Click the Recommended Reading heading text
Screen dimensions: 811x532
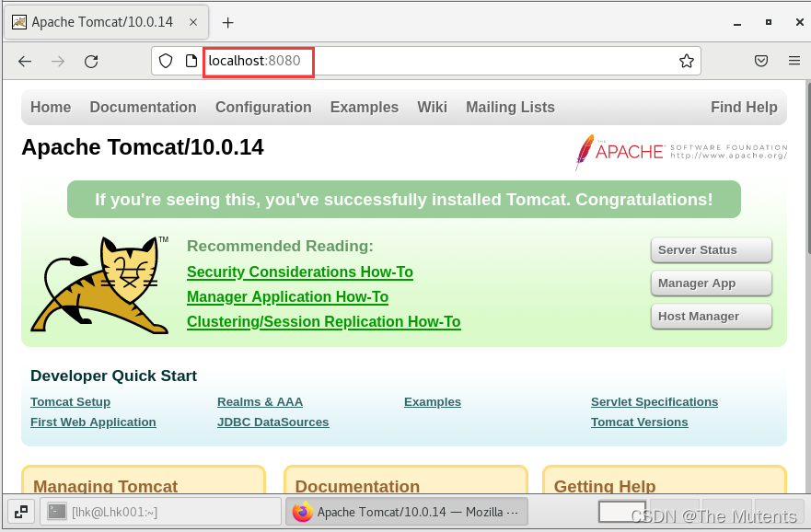(280, 246)
